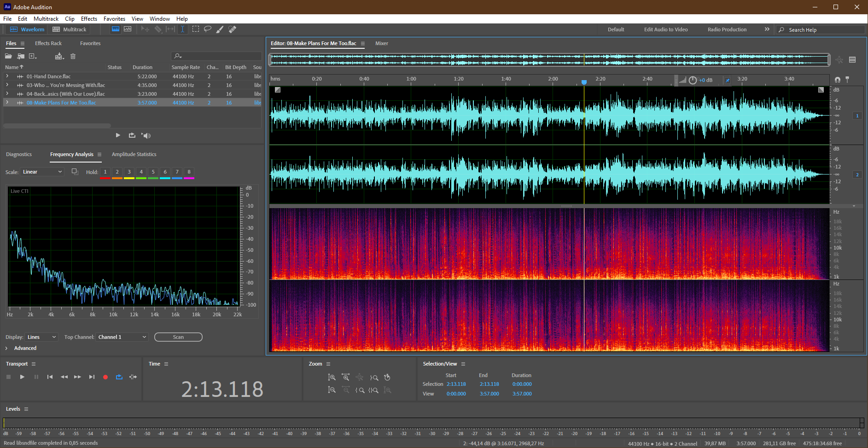Image resolution: width=868 pixels, height=448 pixels.
Task: Click the trash Close Files icon
Action: point(73,56)
